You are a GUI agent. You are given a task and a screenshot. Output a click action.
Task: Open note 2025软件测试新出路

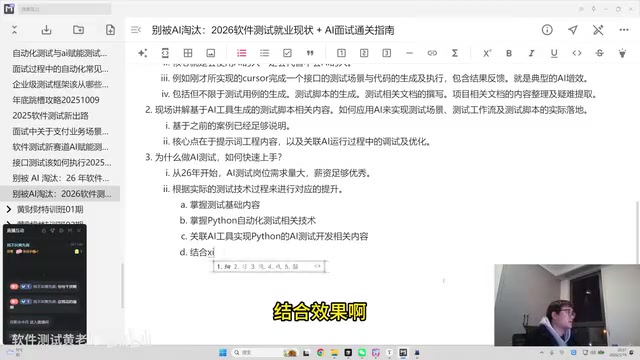point(50,116)
